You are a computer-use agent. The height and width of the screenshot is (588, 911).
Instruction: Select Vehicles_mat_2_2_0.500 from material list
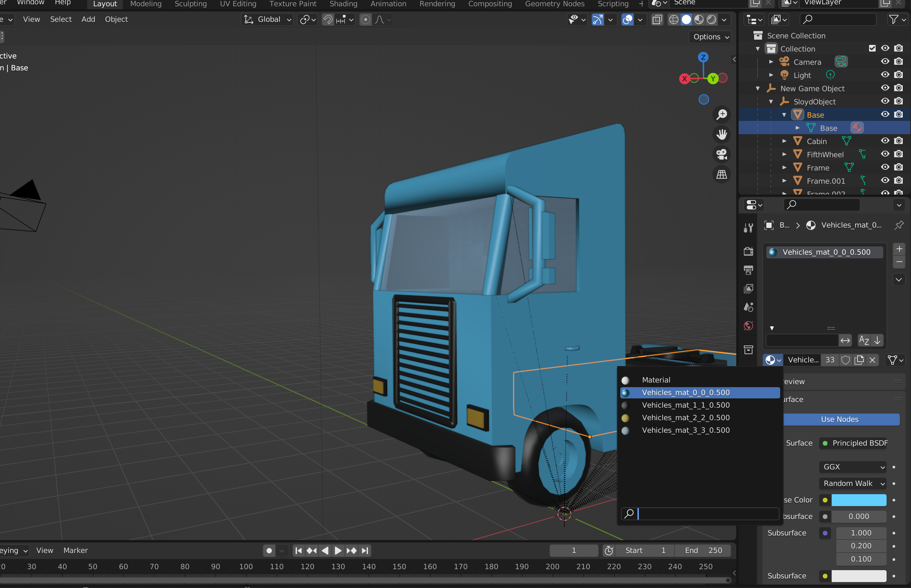click(x=685, y=418)
